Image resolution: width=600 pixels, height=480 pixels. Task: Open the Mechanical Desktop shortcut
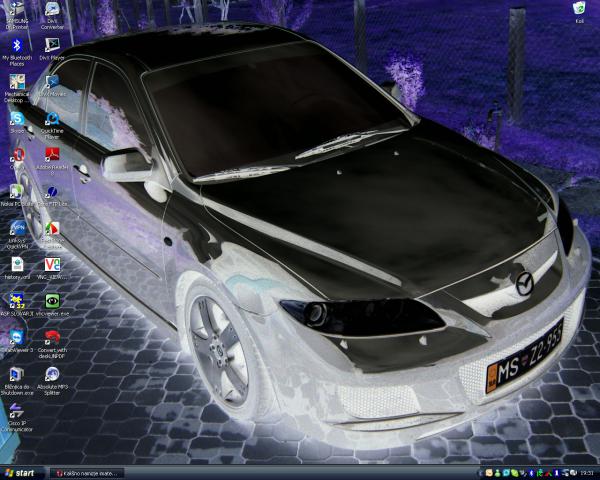tap(17, 82)
